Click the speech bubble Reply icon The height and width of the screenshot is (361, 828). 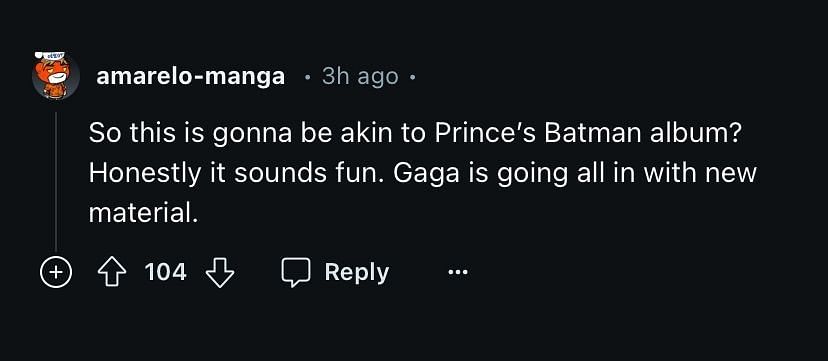click(295, 273)
